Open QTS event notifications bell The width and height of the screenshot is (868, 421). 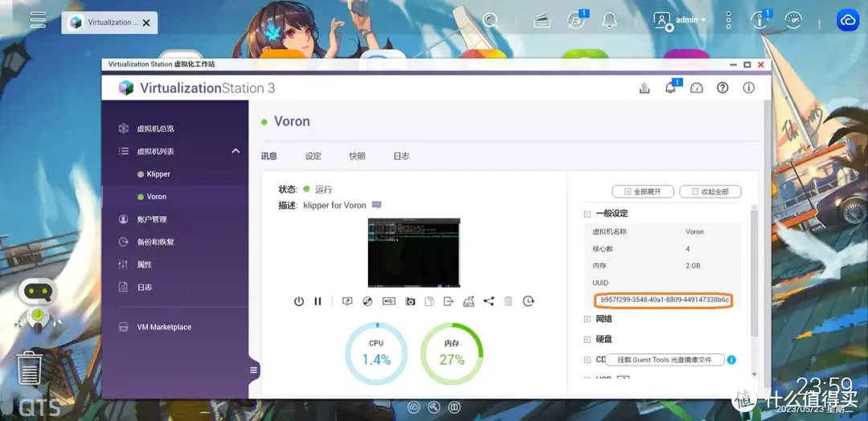point(610,21)
